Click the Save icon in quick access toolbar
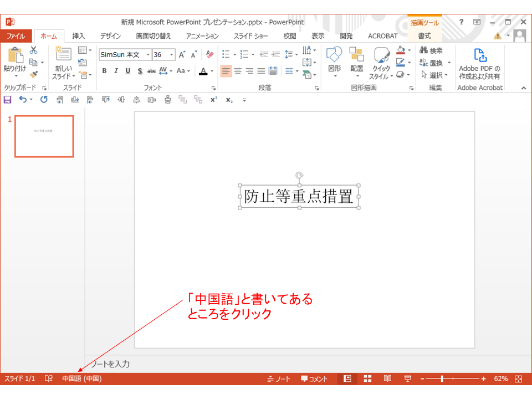Screen dimensions: 532x399 [7, 100]
